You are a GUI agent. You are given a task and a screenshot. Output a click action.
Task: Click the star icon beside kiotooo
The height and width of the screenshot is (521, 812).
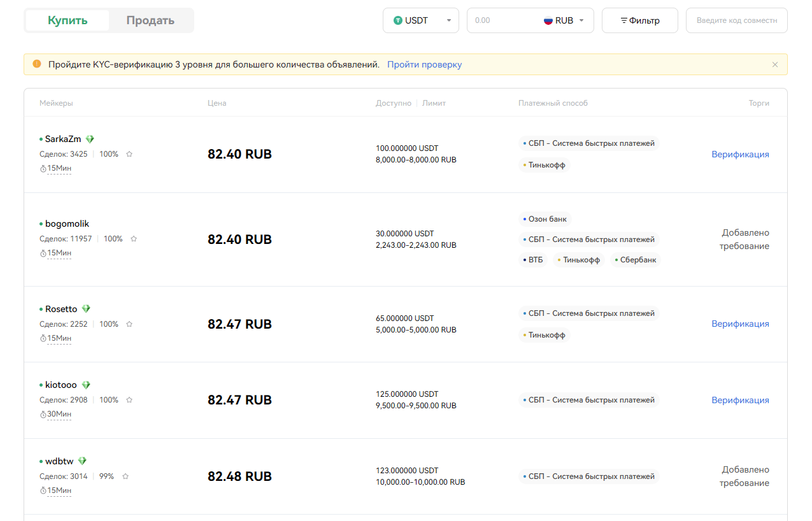click(x=129, y=400)
